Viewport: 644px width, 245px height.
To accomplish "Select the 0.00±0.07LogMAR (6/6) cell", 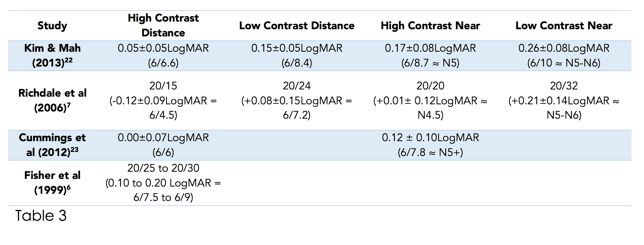I will click(x=163, y=145).
